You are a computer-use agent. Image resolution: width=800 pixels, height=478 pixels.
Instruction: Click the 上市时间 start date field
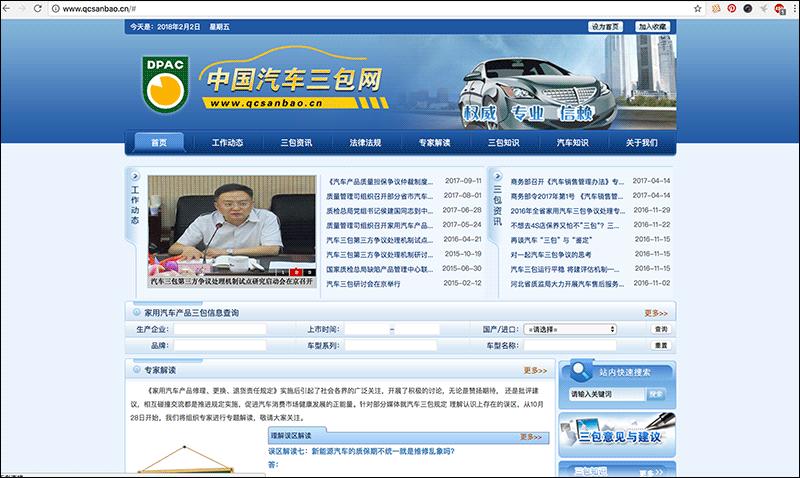pos(366,330)
